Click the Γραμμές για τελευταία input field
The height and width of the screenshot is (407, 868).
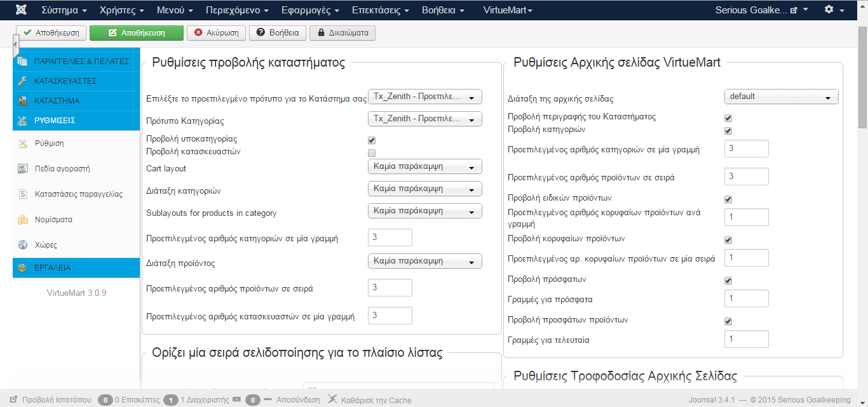coord(747,339)
